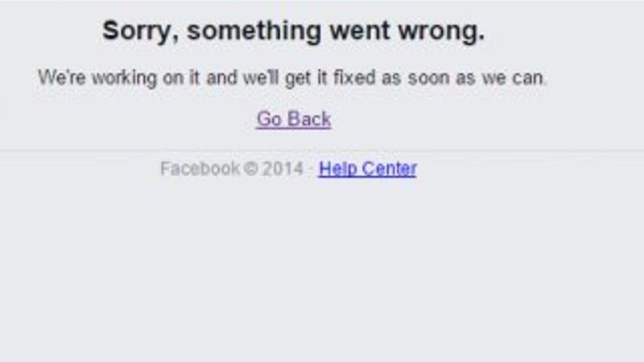Click the year '2014' in the footer
The width and height of the screenshot is (644, 362).
coord(283,169)
